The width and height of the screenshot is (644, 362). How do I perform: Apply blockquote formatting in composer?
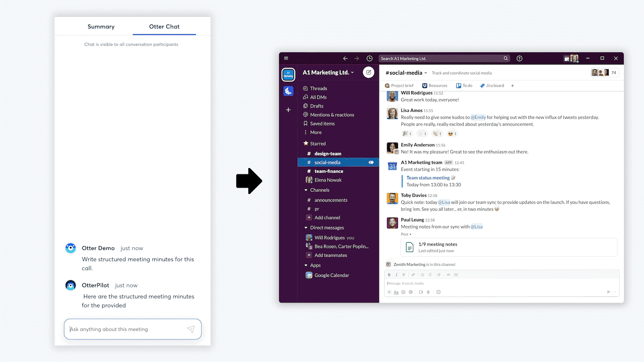point(439,275)
